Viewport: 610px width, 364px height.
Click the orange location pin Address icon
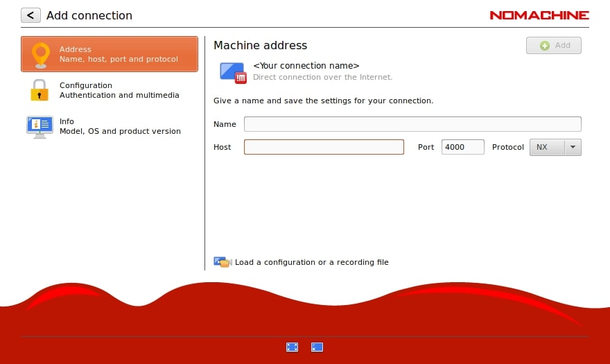(x=41, y=55)
